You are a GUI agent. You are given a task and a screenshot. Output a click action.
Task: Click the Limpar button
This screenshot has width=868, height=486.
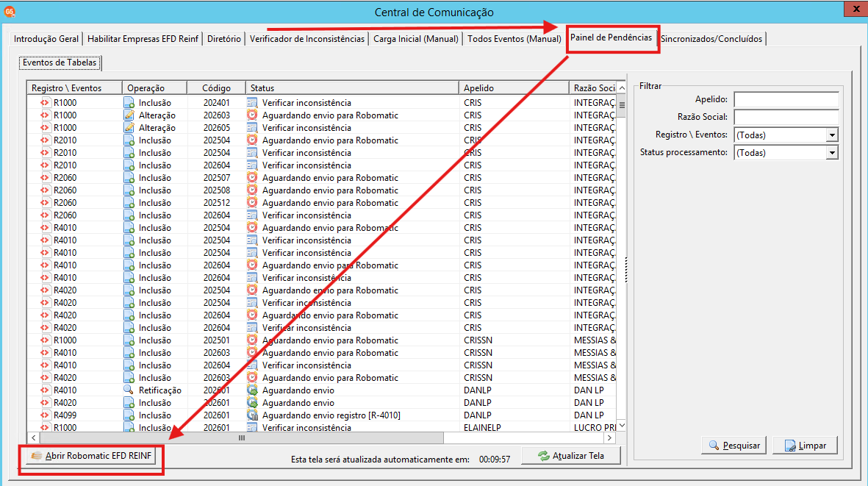pos(805,445)
